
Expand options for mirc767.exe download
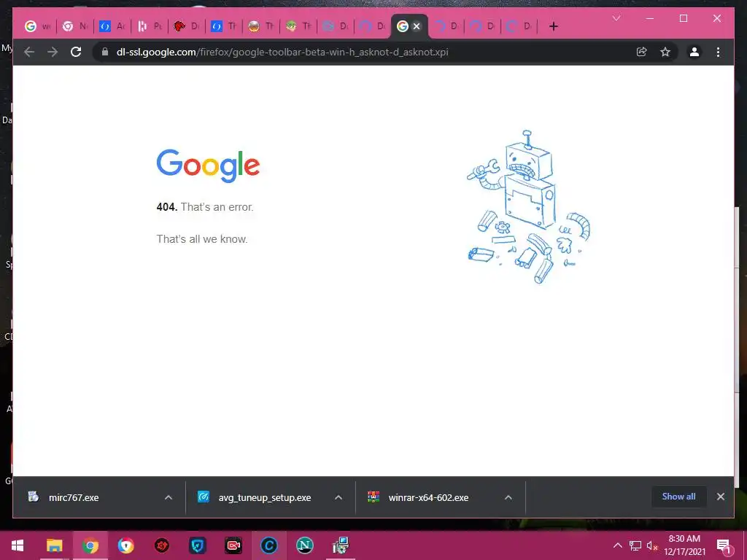pos(169,497)
